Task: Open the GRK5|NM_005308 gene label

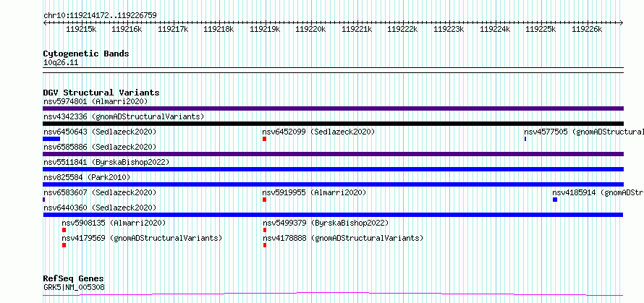Action: (x=74, y=287)
